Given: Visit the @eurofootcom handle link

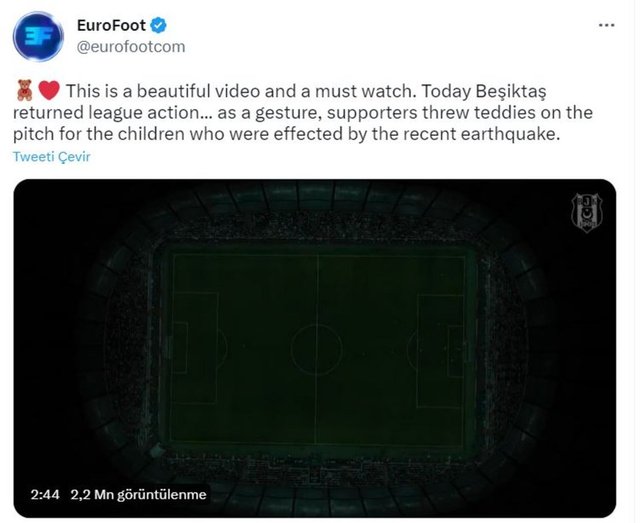Looking at the screenshot, I should click(x=131, y=46).
